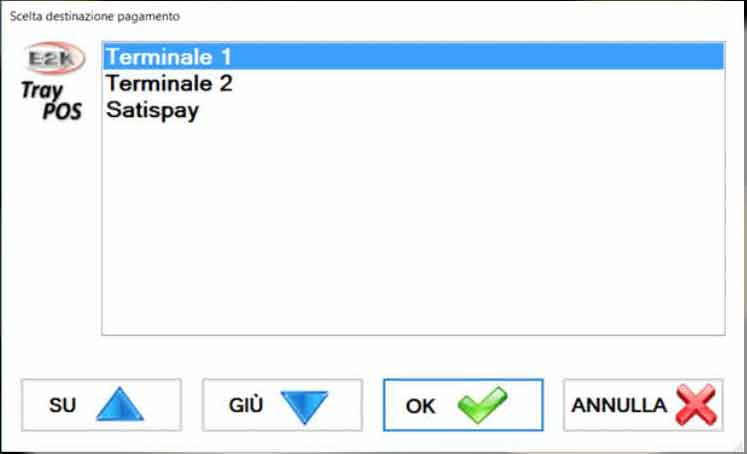
Task: Click the blue down-arrow triangle icon
Action: tap(304, 404)
